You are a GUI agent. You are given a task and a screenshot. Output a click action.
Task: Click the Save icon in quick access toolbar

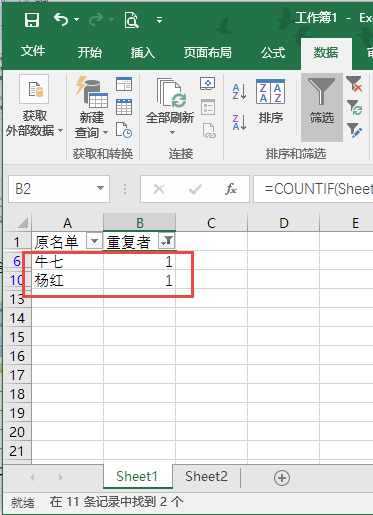tap(32, 20)
